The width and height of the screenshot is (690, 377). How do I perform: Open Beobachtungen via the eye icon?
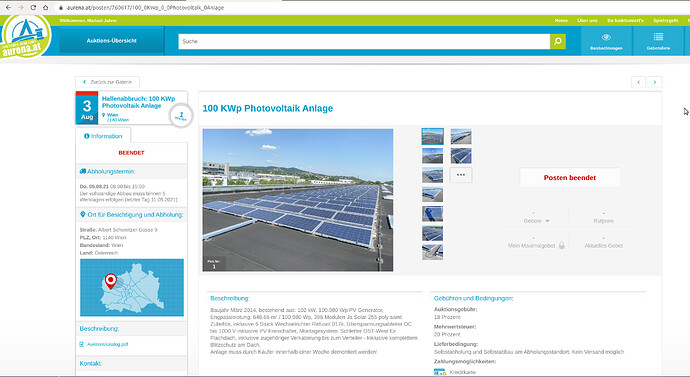(x=606, y=37)
